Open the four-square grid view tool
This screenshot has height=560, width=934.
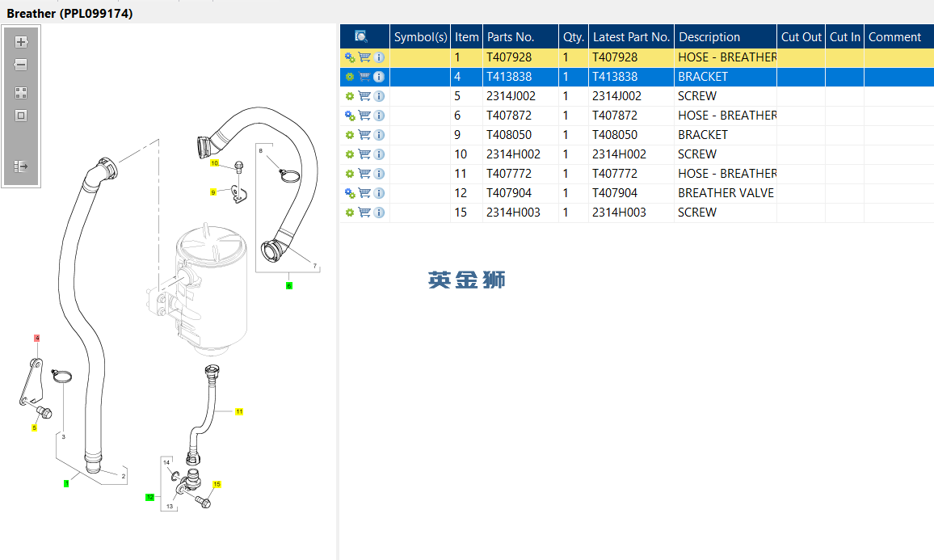coord(21,93)
